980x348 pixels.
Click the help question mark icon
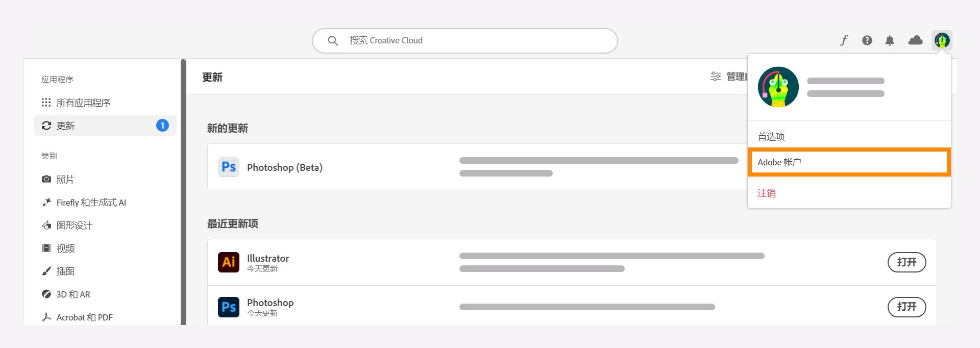tap(867, 40)
